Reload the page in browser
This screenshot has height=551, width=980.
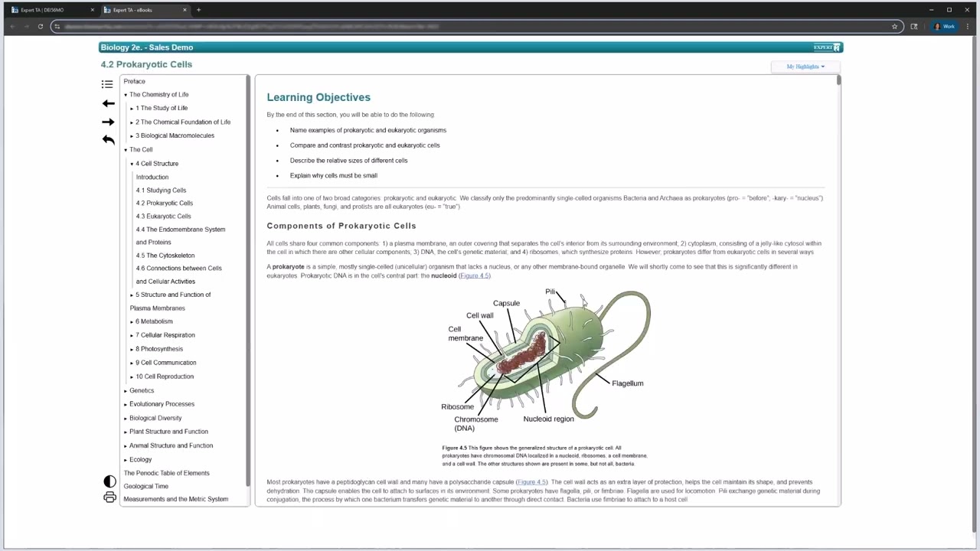click(x=40, y=26)
